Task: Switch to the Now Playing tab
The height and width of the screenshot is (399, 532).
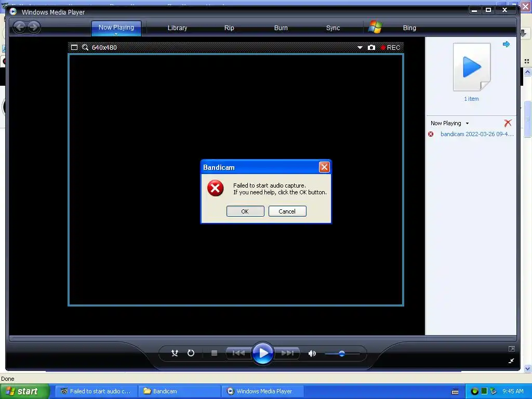Action: pyautogui.click(x=116, y=28)
